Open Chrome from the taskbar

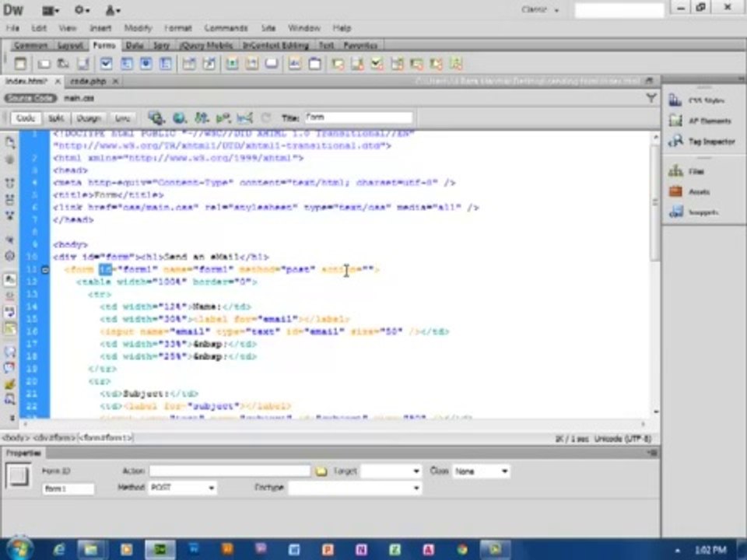pos(461,550)
